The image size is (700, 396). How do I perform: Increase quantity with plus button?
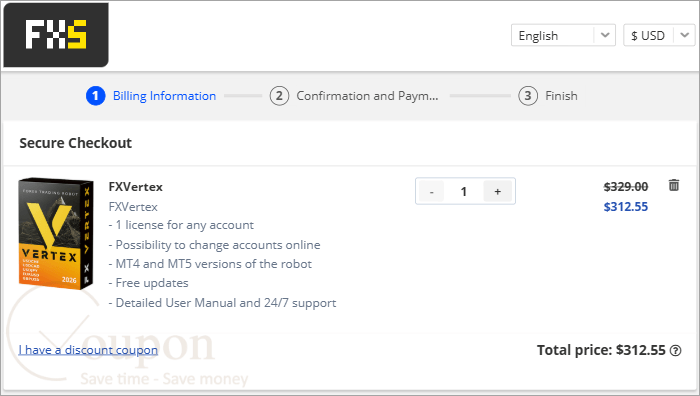(497, 192)
